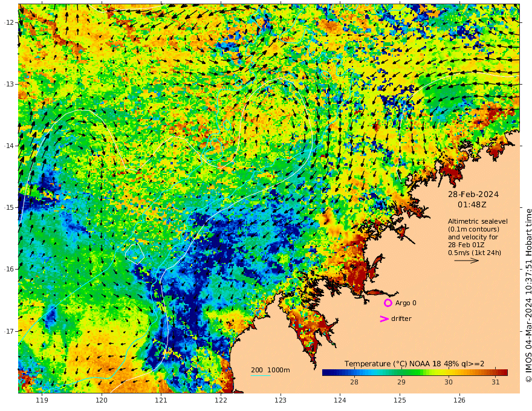Click the magenta Argo 0 circle marker
532x411 pixels.
click(x=388, y=303)
